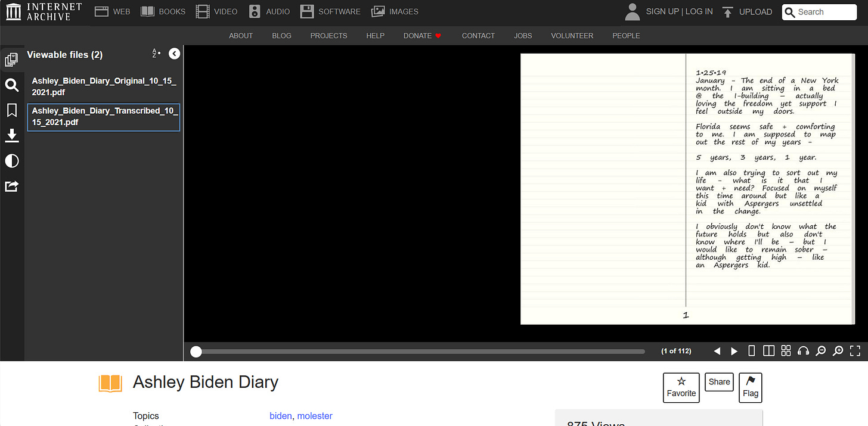The image size is (868, 426).
Task: Click the Sign Up link
Action: click(x=662, y=11)
